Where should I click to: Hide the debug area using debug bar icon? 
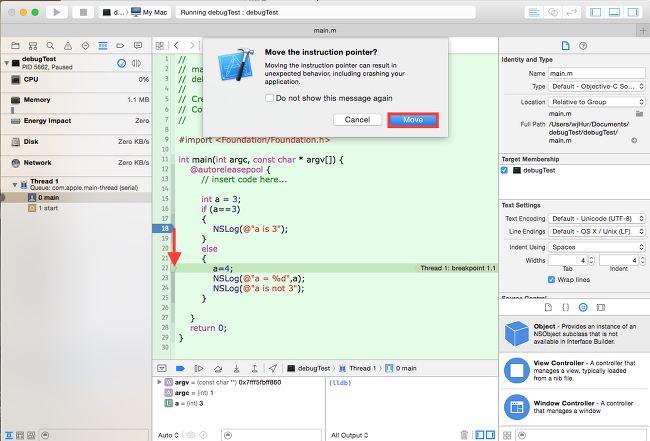tap(162, 368)
